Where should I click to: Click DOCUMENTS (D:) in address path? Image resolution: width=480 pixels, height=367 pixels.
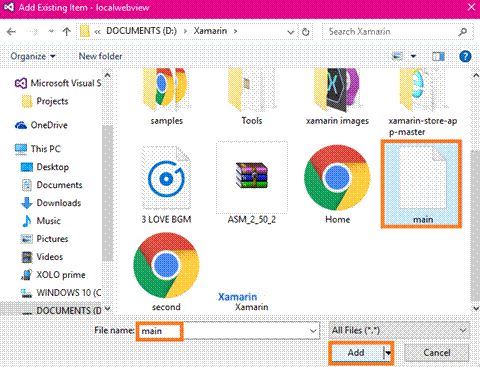click(x=141, y=31)
